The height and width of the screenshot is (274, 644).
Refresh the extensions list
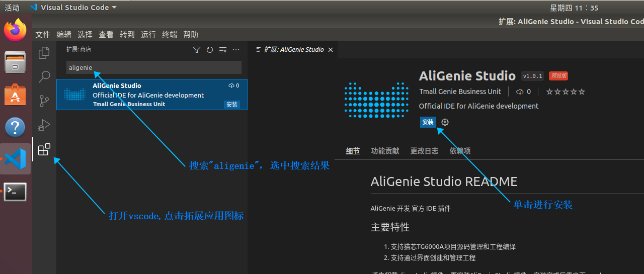tap(210, 50)
